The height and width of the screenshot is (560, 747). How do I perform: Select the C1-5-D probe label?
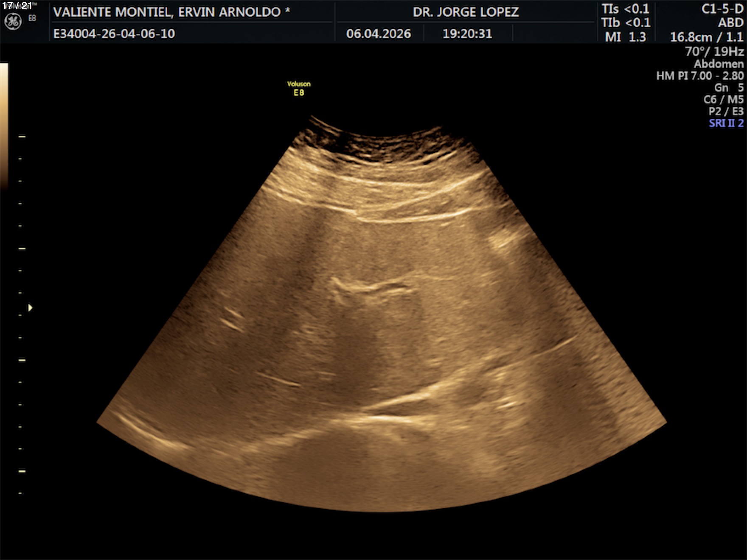(x=722, y=9)
